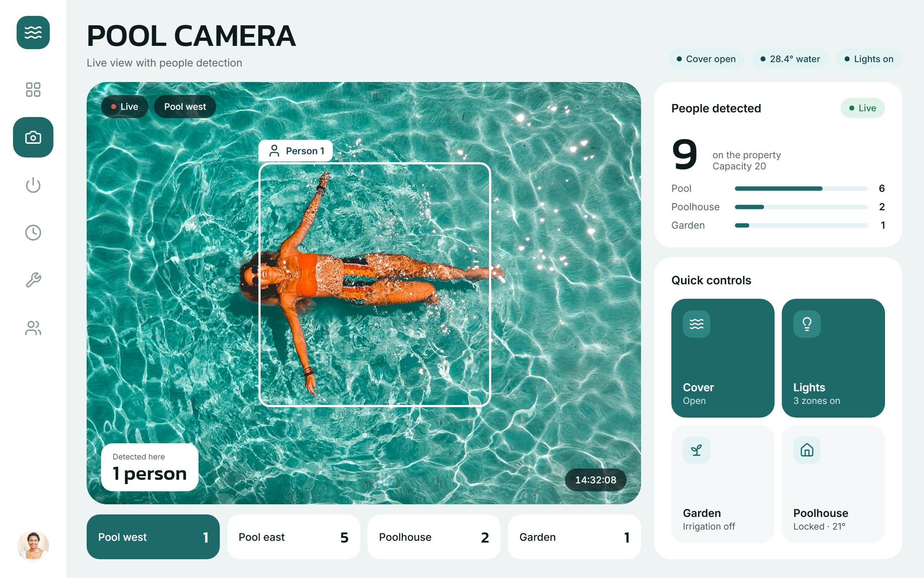Switch to the Garden camera tab

click(574, 537)
